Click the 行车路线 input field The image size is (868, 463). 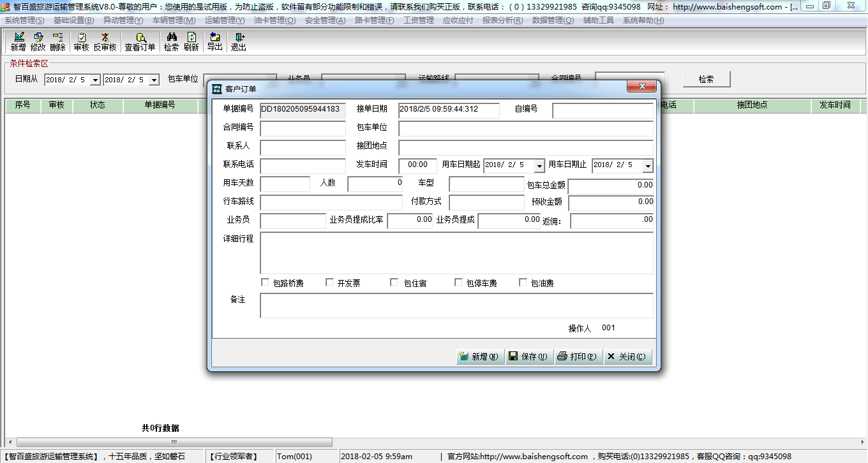331,203
